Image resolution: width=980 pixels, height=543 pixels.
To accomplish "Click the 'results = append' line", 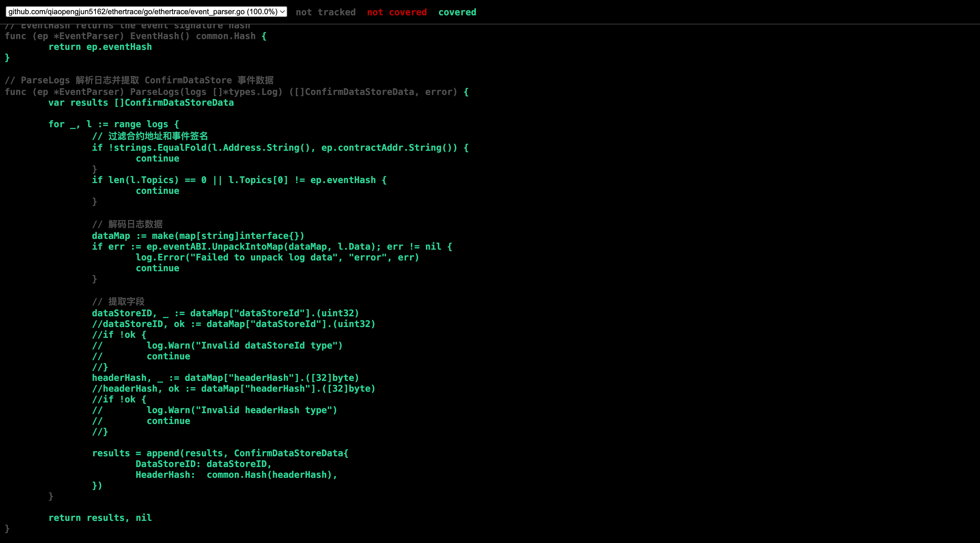I will 220,453.
